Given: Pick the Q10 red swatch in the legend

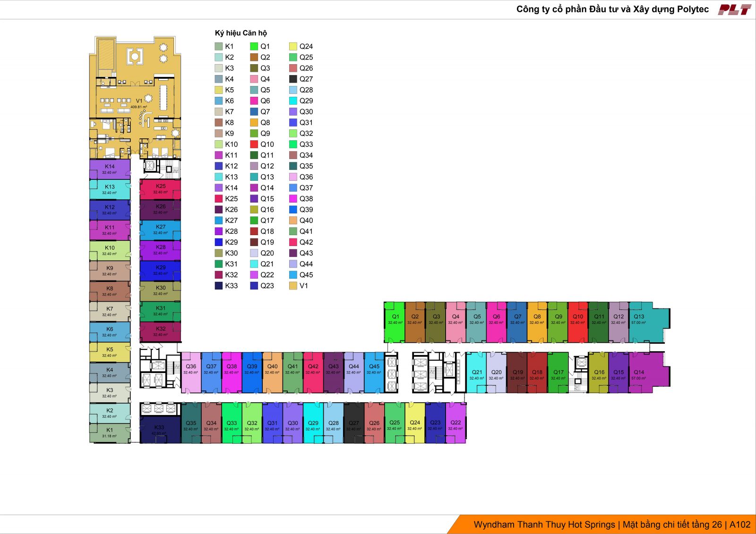Looking at the screenshot, I should tap(254, 144).
